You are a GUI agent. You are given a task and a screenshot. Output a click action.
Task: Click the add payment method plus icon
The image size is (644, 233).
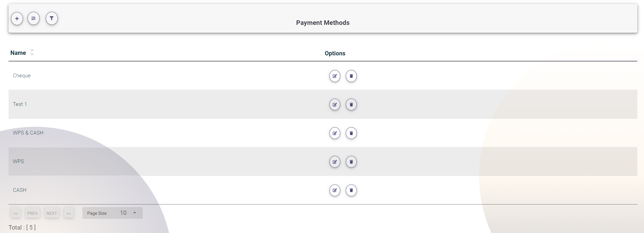click(x=17, y=18)
